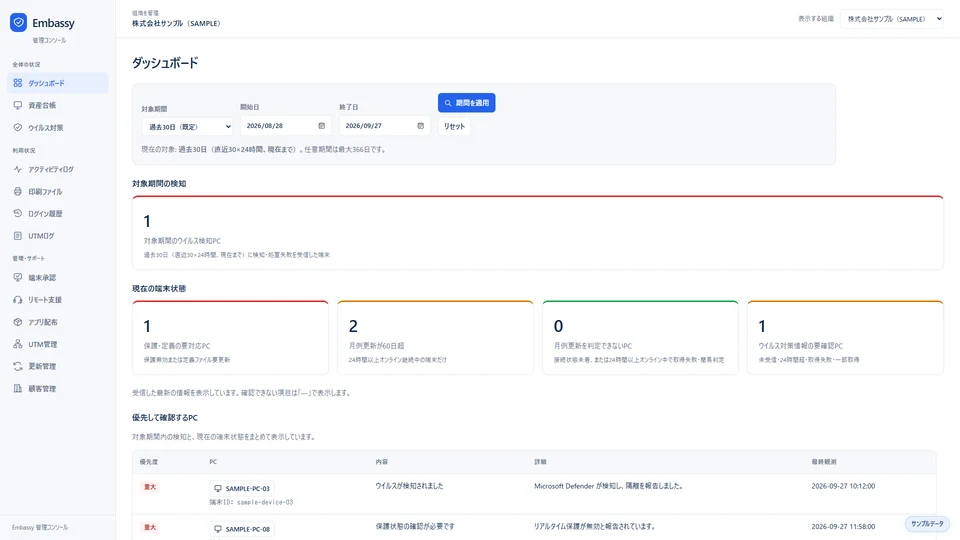Click the 優先度 column header
The height and width of the screenshot is (540, 960).
[x=149, y=462]
